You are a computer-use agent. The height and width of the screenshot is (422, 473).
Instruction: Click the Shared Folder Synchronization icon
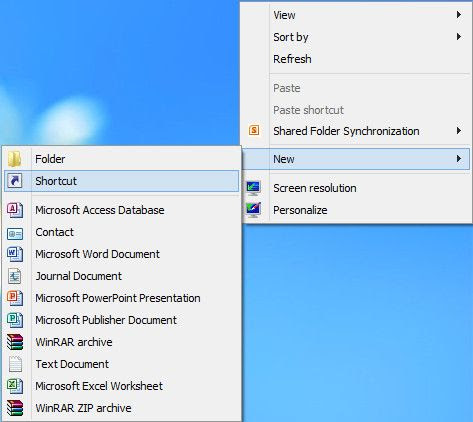(x=254, y=130)
